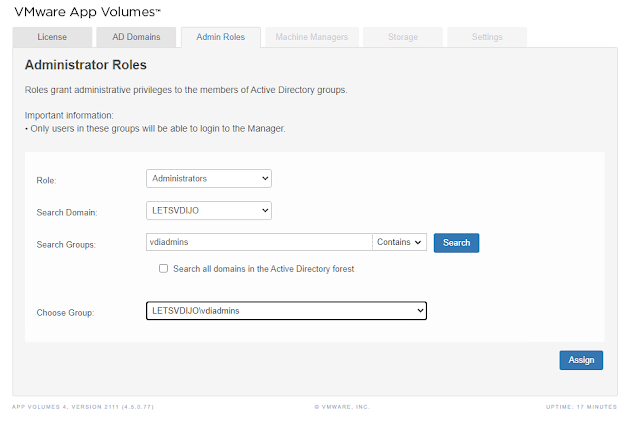
Task: Switch to the License tab
Action: (x=52, y=37)
